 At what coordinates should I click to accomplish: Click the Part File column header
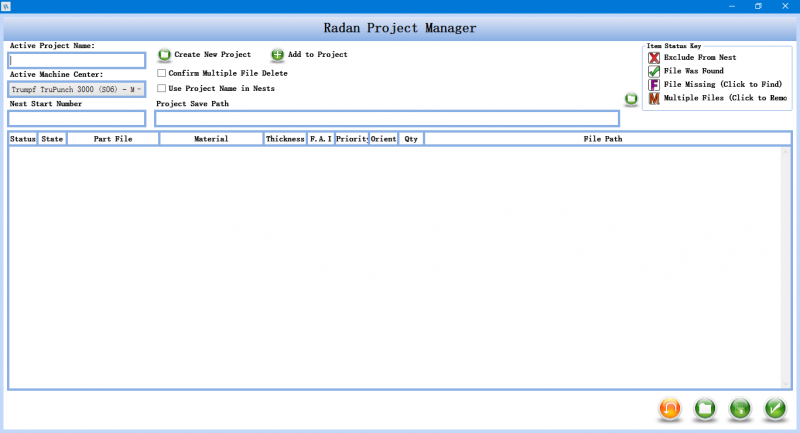click(x=112, y=139)
